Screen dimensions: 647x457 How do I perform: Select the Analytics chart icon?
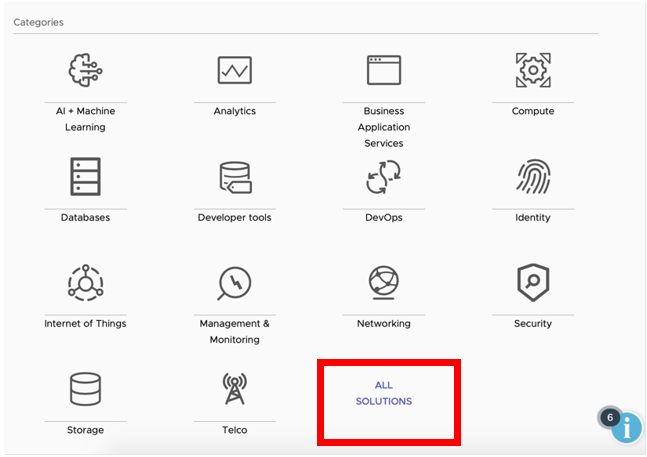[x=235, y=70]
